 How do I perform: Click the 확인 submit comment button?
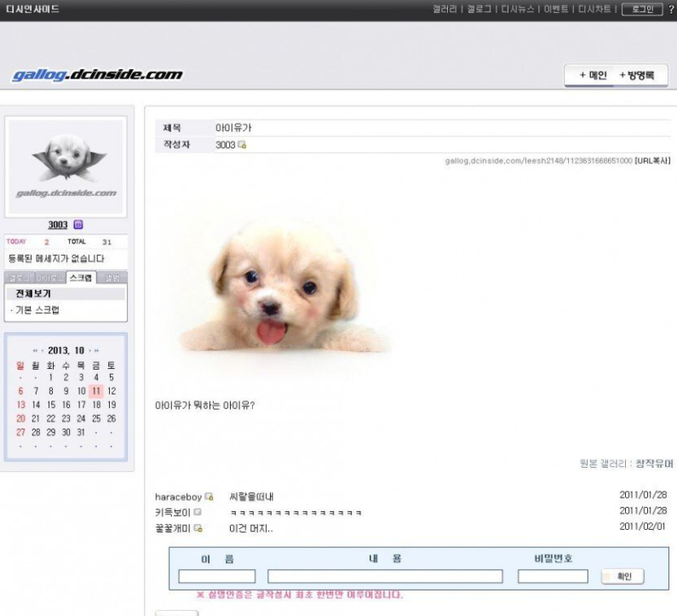coord(623,577)
